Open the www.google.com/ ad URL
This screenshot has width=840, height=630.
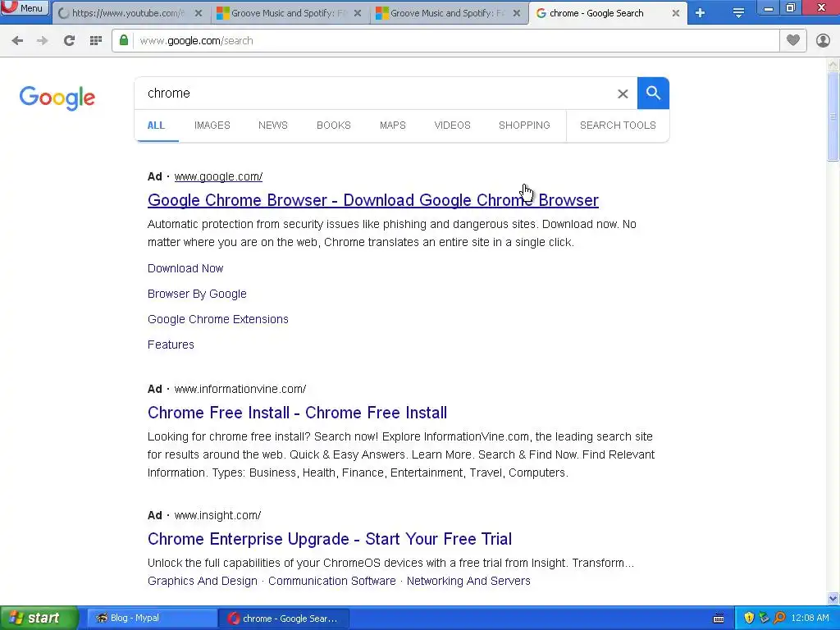coord(218,177)
